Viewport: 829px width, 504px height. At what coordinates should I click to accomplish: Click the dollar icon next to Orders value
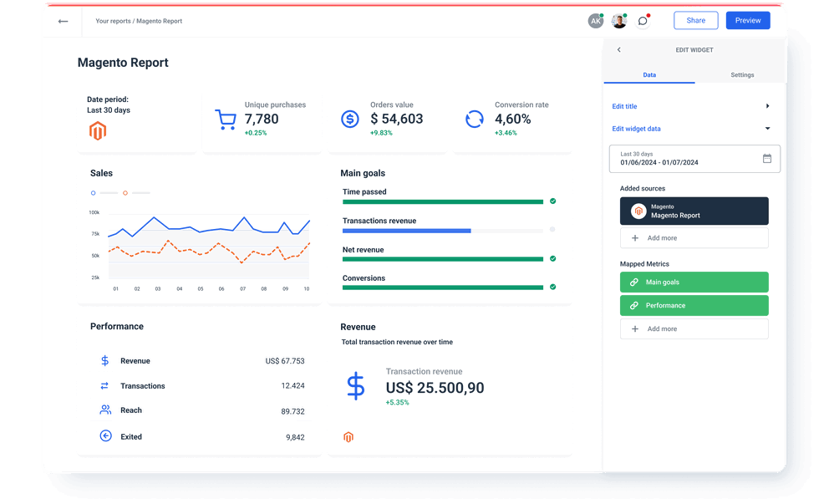click(349, 117)
